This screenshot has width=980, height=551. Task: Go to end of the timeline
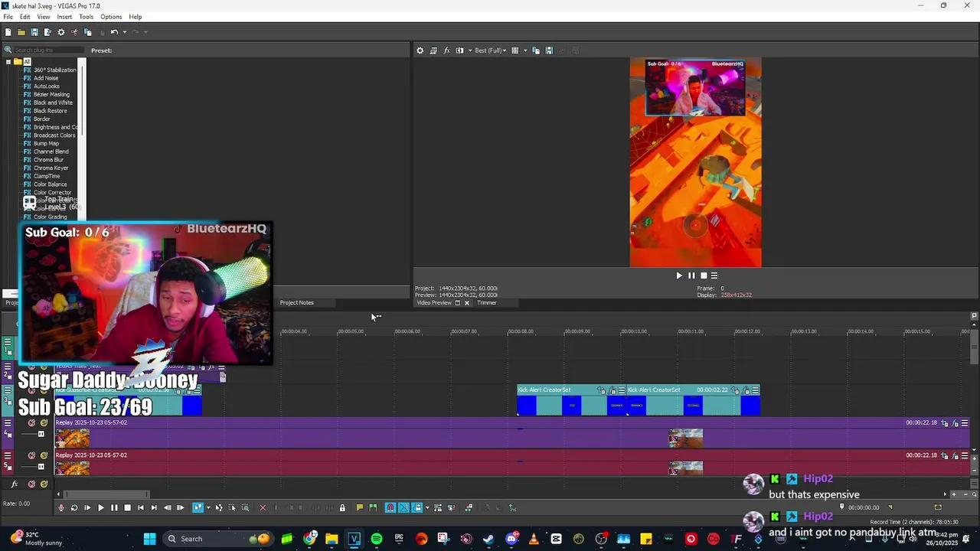tap(153, 507)
